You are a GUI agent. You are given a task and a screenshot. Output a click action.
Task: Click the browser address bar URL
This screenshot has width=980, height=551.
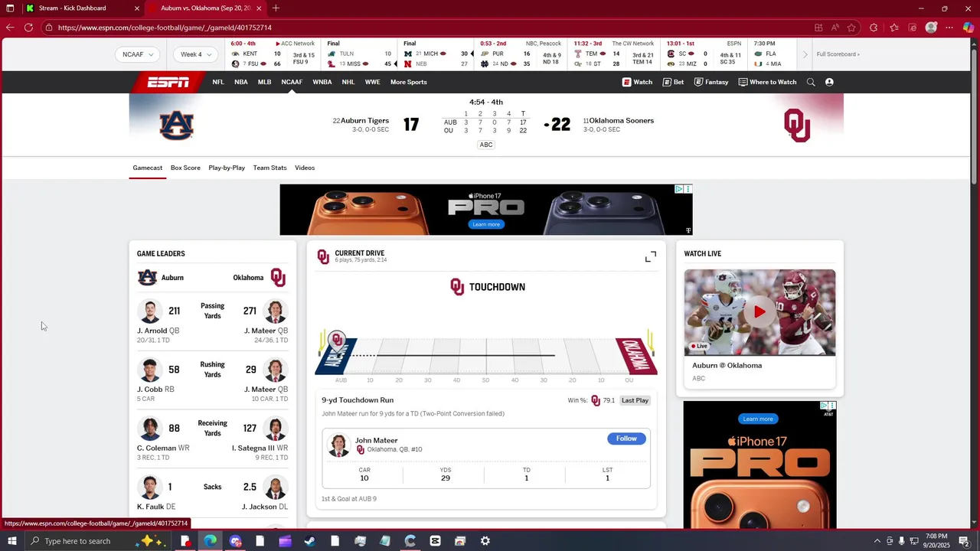click(x=164, y=28)
